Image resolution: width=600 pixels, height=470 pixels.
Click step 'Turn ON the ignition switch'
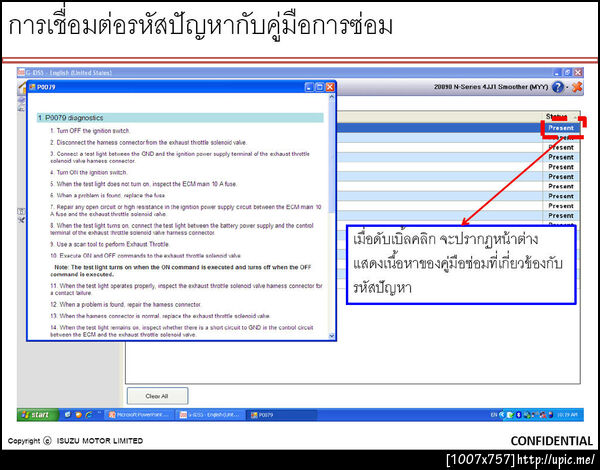(89, 173)
